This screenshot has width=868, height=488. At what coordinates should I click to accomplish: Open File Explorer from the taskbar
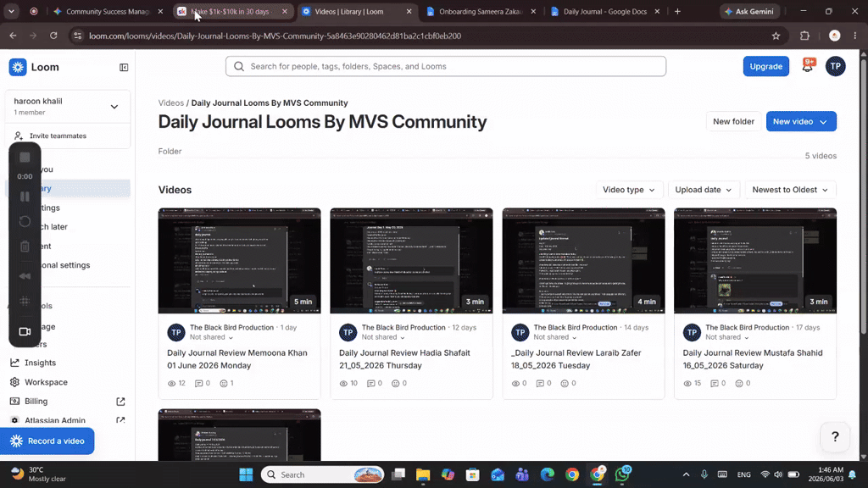(423, 474)
